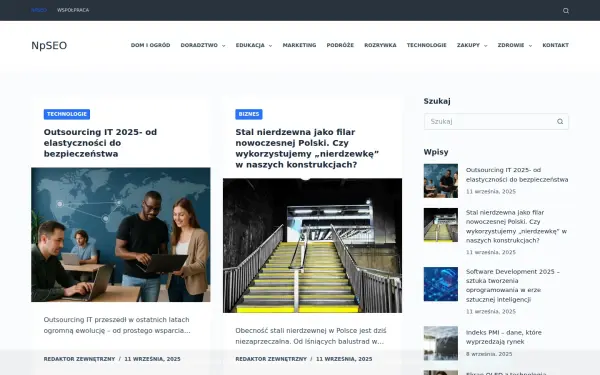Click the Stal nierdzewna article's 11 września, 2025 date
The width and height of the screenshot is (600, 375).
(344, 359)
